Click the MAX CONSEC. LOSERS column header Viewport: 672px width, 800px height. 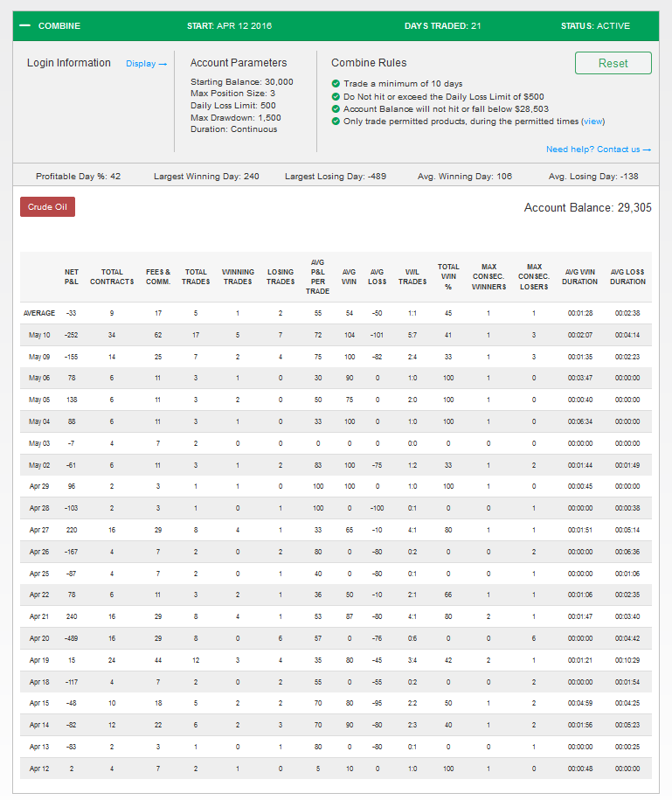point(534,277)
